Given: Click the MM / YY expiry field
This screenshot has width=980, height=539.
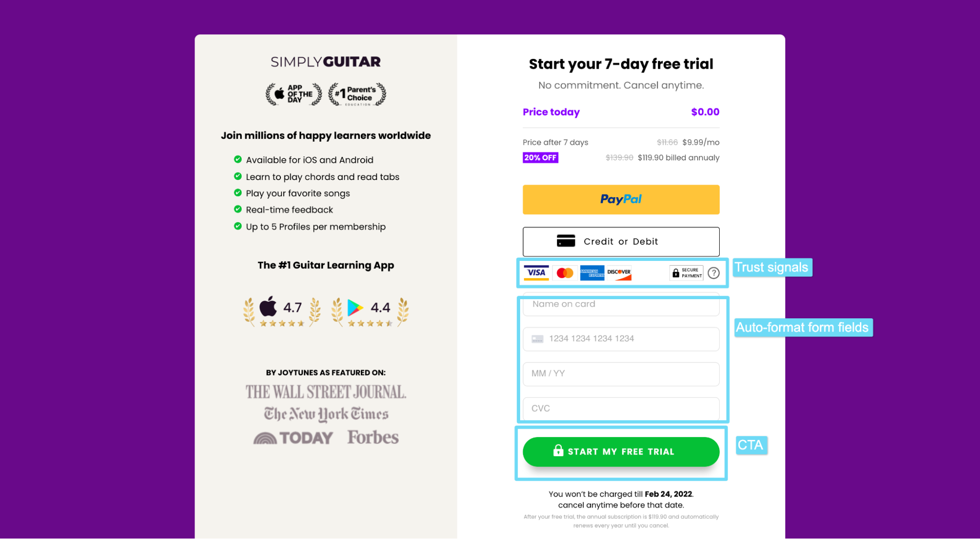Looking at the screenshot, I should tap(621, 374).
